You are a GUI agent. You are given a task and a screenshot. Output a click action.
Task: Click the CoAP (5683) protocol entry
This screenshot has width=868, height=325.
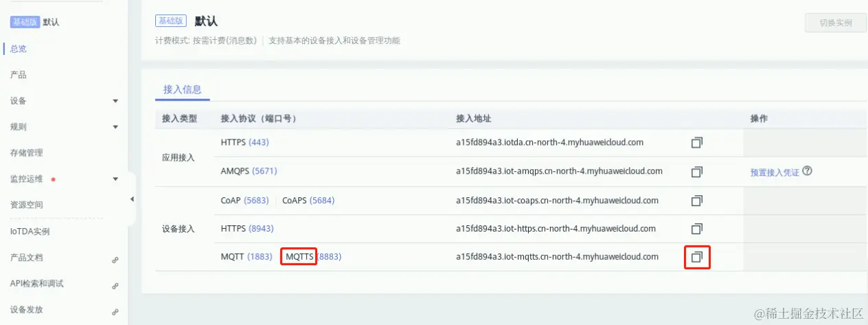coord(244,201)
